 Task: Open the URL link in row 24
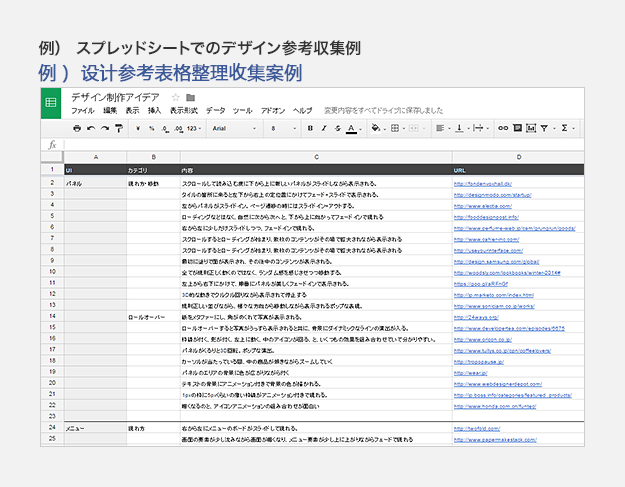477,428
